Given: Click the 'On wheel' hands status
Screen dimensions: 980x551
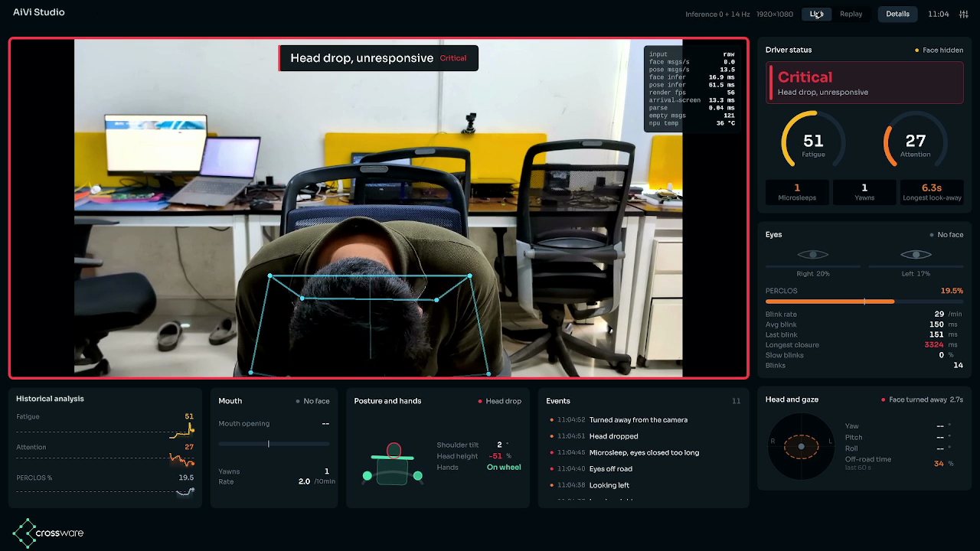Looking at the screenshot, I should click(x=504, y=468).
